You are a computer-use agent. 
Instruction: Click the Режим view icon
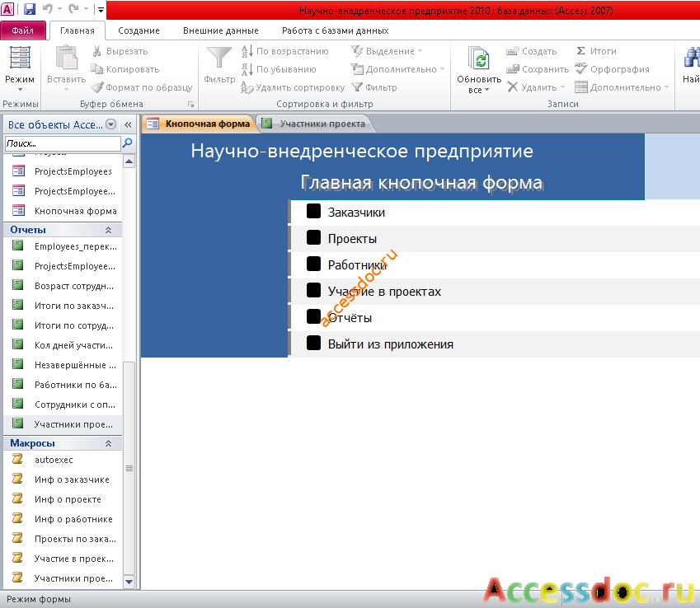click(x=20, y=58)
